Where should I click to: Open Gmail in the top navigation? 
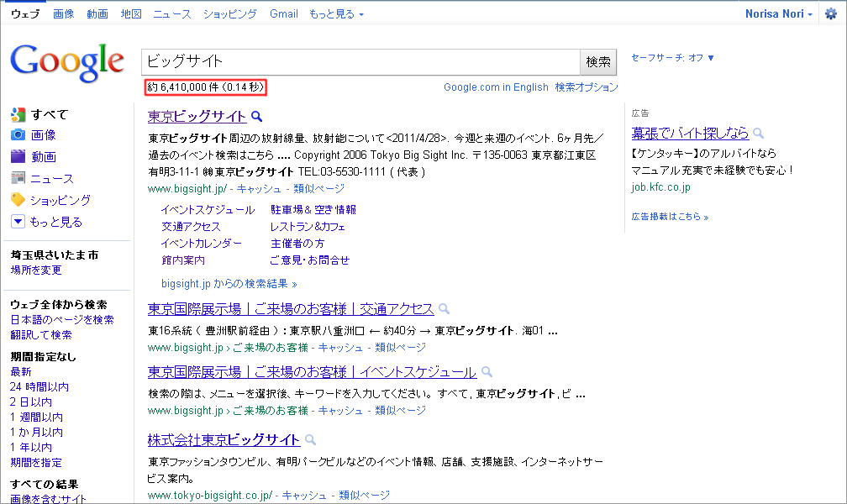284,14
